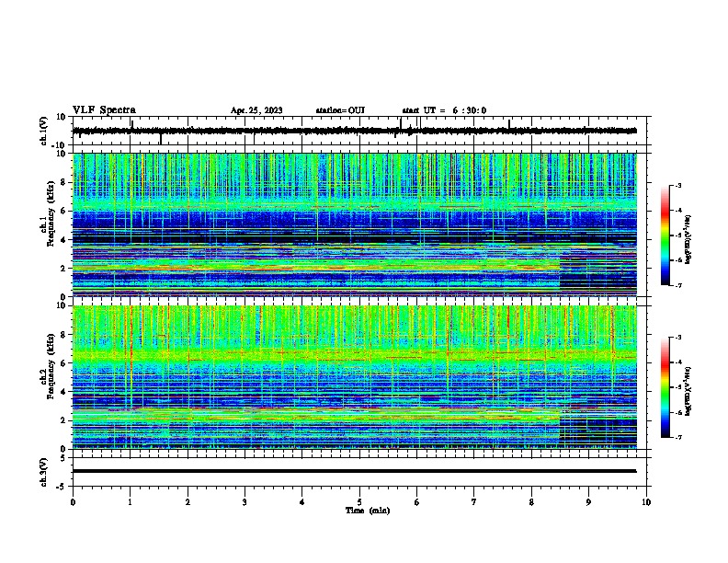Click the "ch.1(V)" axis label

(44, 131)
